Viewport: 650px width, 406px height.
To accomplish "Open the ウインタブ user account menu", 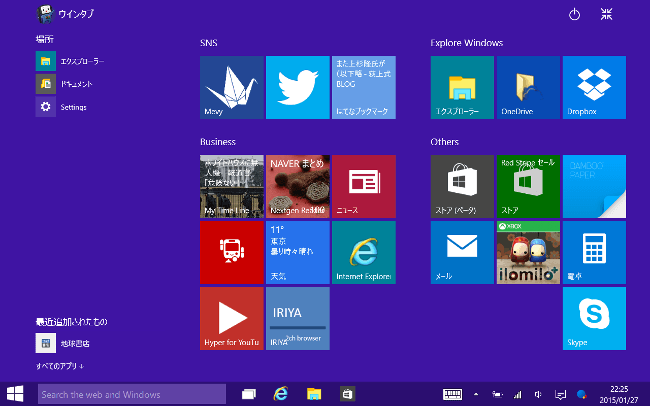I will 65,14.
